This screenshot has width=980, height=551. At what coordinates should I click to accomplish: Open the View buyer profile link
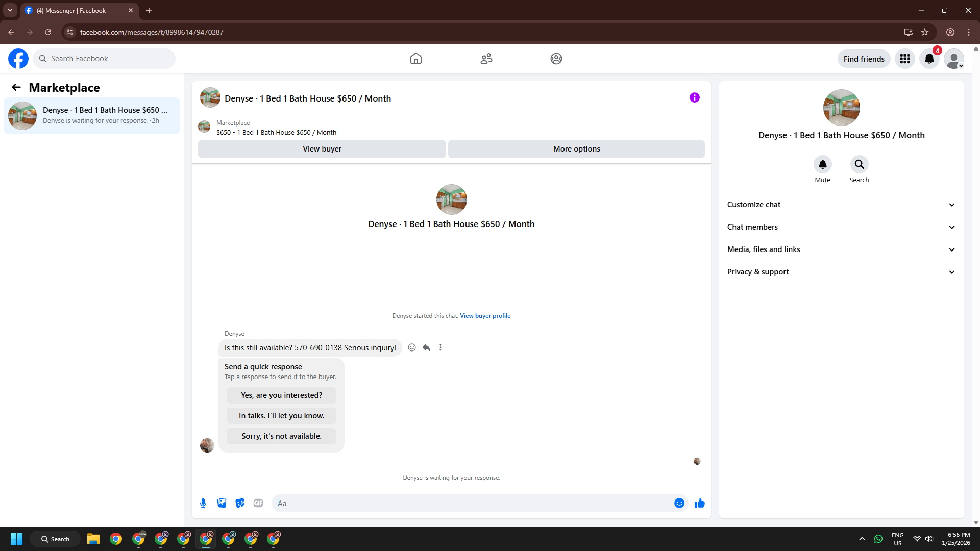coord(485,316)
